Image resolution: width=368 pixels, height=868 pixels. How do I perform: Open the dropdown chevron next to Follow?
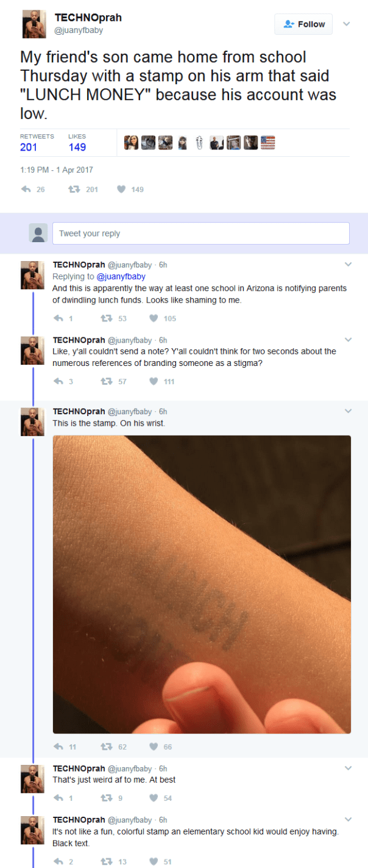(347, 24)
